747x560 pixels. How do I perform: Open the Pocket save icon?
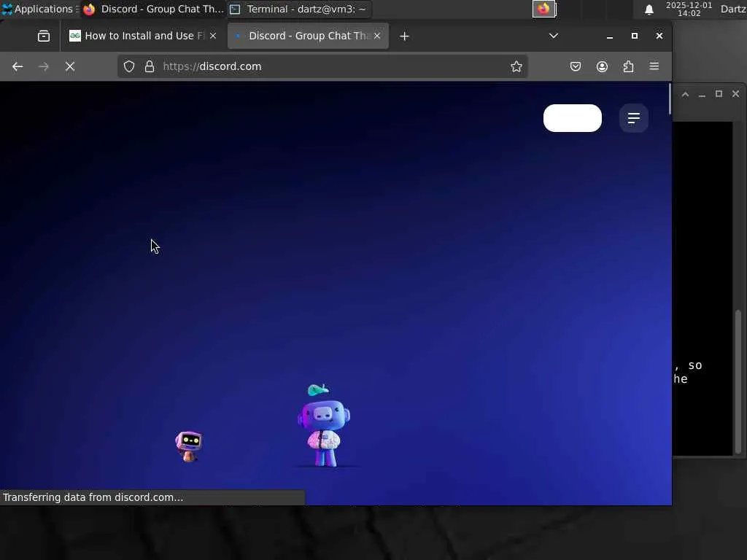[576, 66]
